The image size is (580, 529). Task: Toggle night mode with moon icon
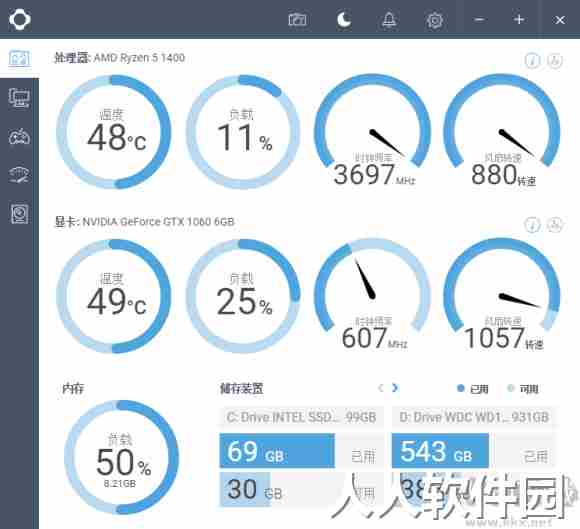coord(344,19)
